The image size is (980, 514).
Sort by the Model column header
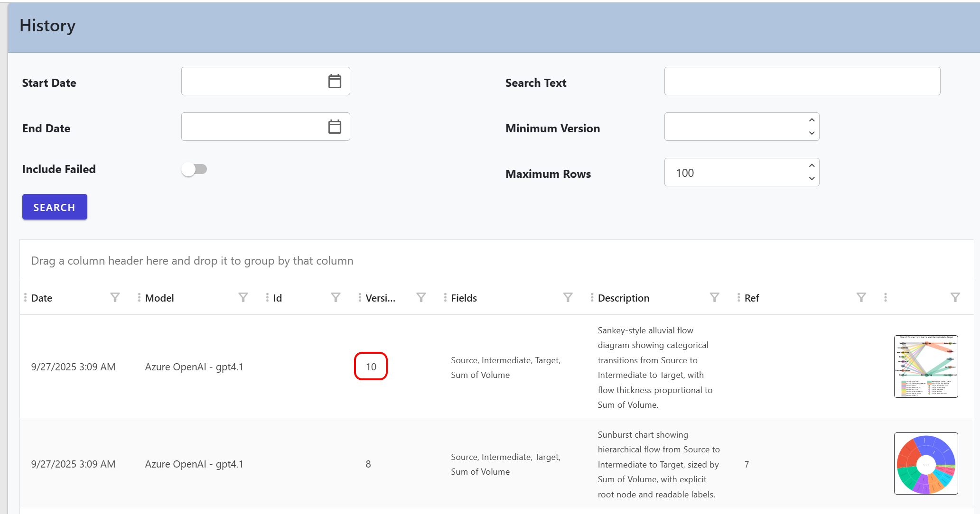[x=159, y=298]
